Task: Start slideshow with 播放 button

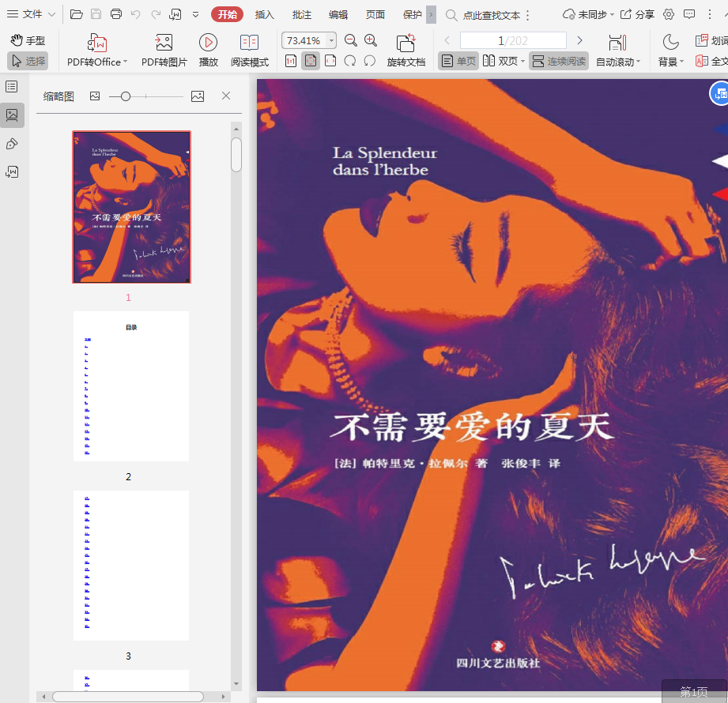Action: pos(208,44)
